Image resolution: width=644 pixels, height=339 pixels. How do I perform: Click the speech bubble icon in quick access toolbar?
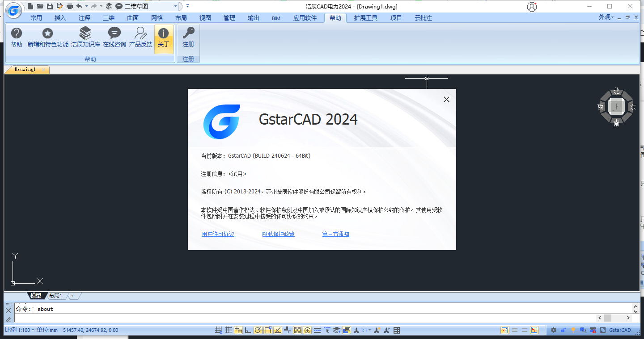(x=119, y=6)
